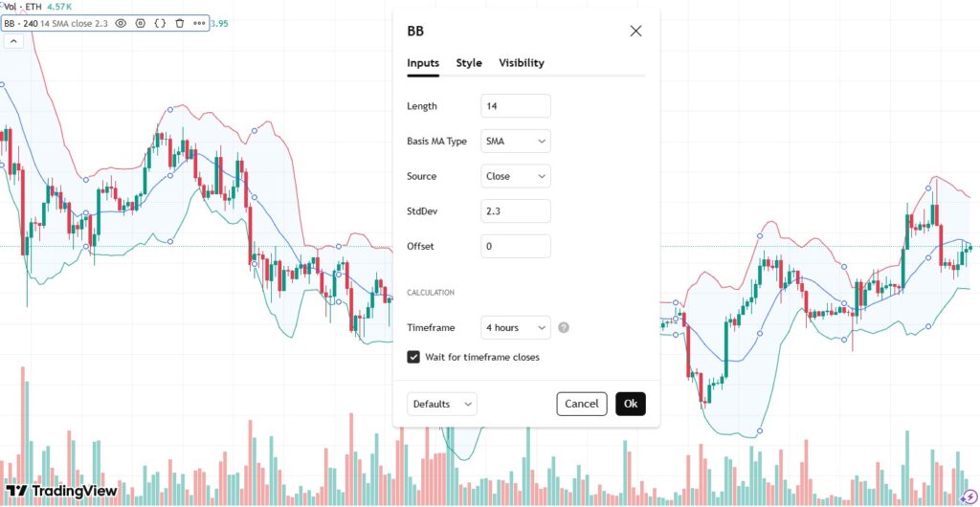
Task: Open the Basis MA Type dropdown
Action: point(516,142)
